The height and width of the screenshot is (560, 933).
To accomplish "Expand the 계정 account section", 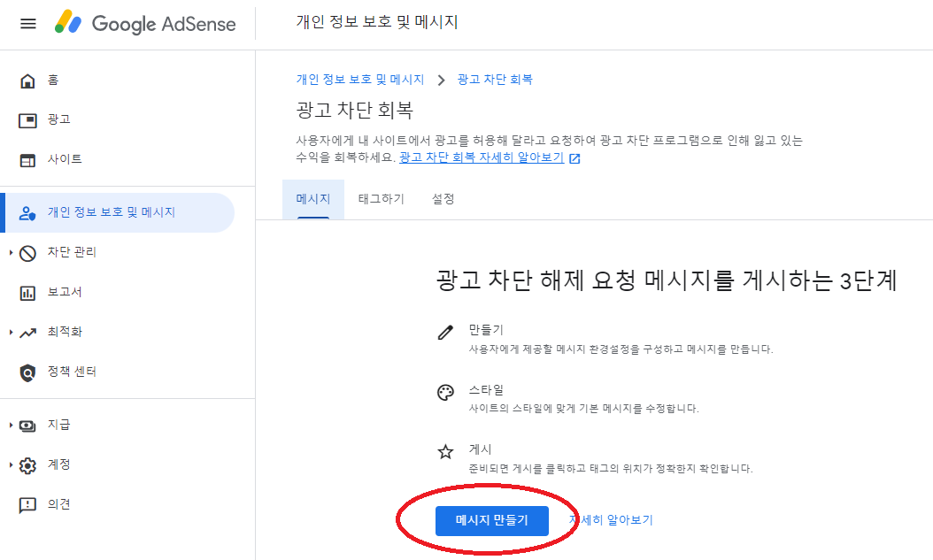I will (x=11, y=464).
